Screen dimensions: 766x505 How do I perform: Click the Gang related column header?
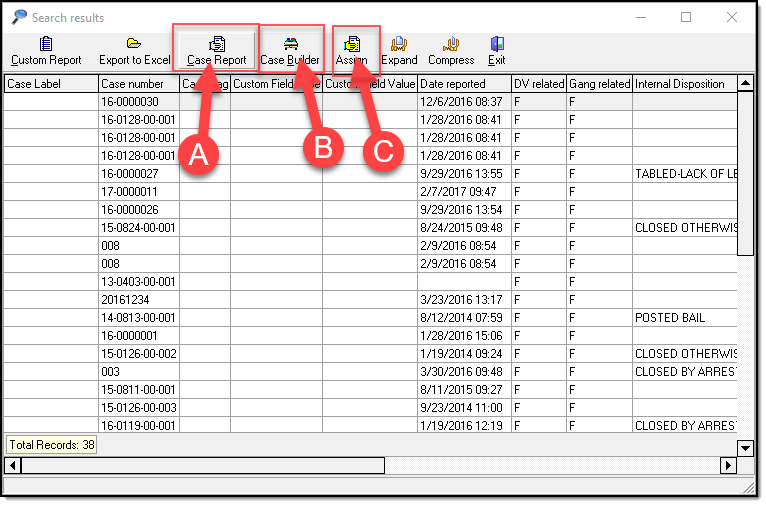[599, 84]
